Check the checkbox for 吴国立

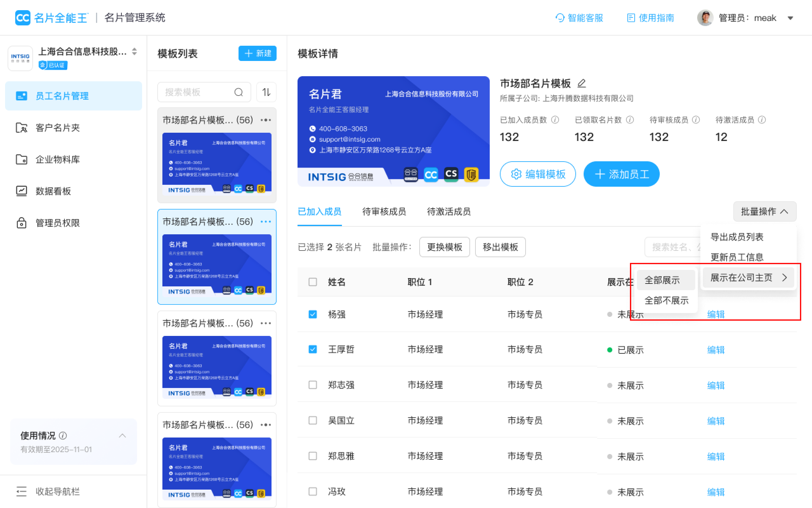tap(313, 420)
